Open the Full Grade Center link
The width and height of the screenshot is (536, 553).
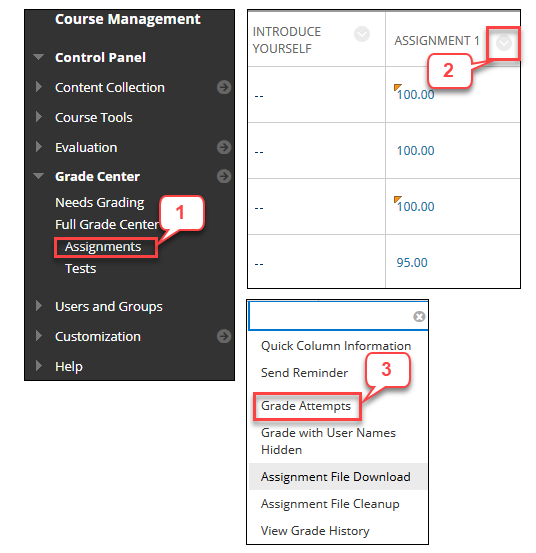coord(107,225)
